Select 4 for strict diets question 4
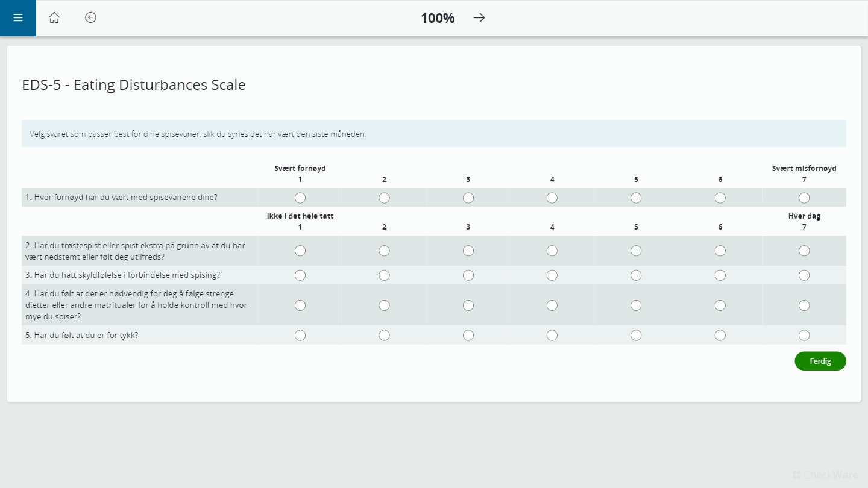 (x=552, y=305)
